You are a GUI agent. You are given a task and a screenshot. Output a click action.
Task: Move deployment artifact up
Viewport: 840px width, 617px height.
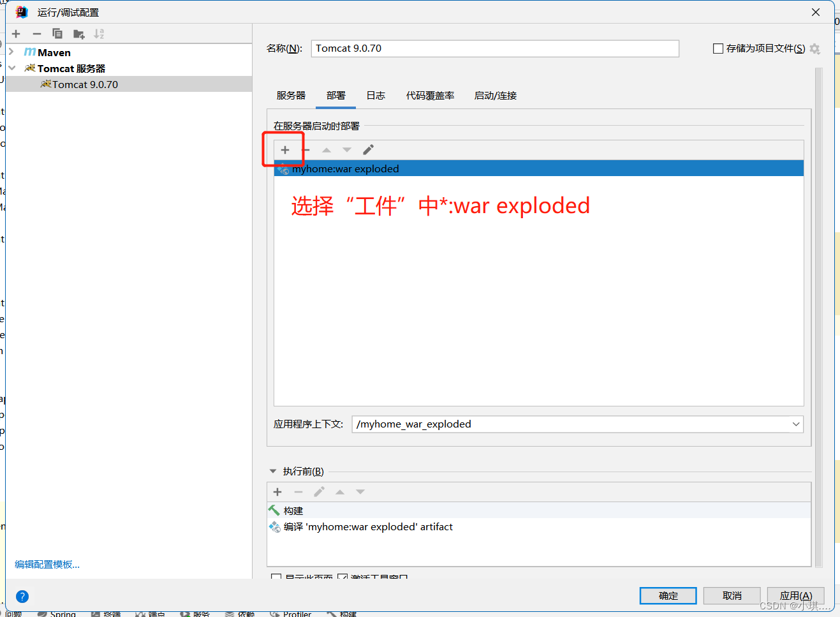point(327,150)
